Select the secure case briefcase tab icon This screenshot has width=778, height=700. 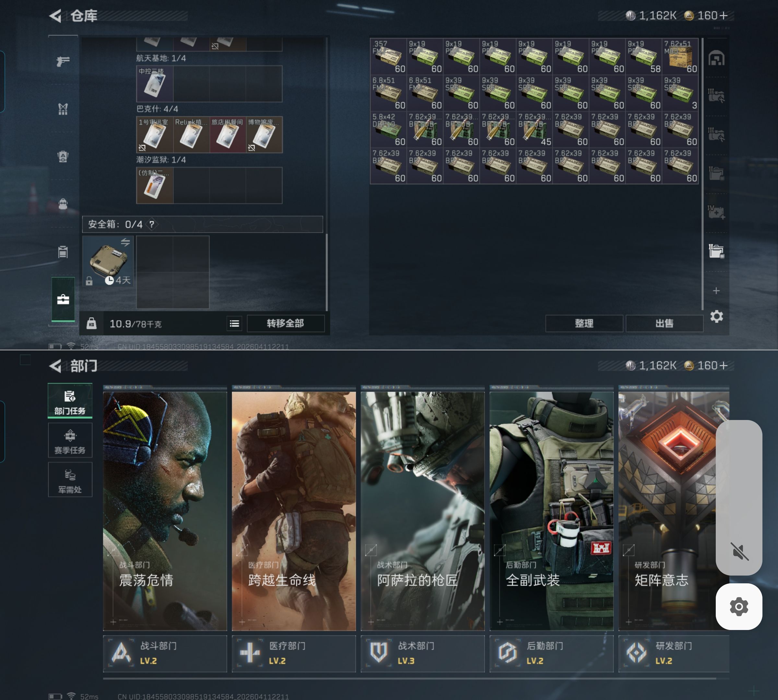(63, 299)
